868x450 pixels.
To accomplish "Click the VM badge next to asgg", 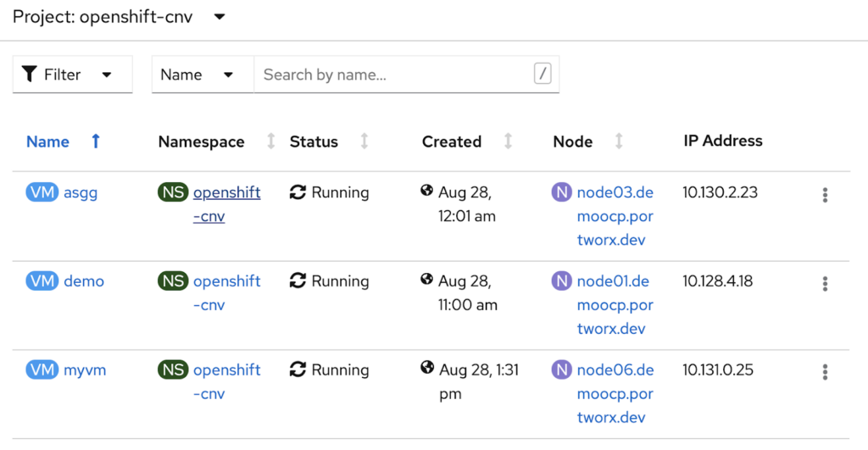I will pos(42,192).
